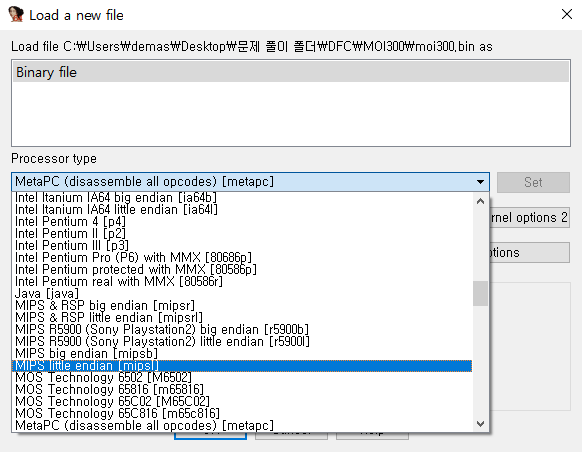
Task: Select Intel Pentium III [p3]
Action: 243,245
